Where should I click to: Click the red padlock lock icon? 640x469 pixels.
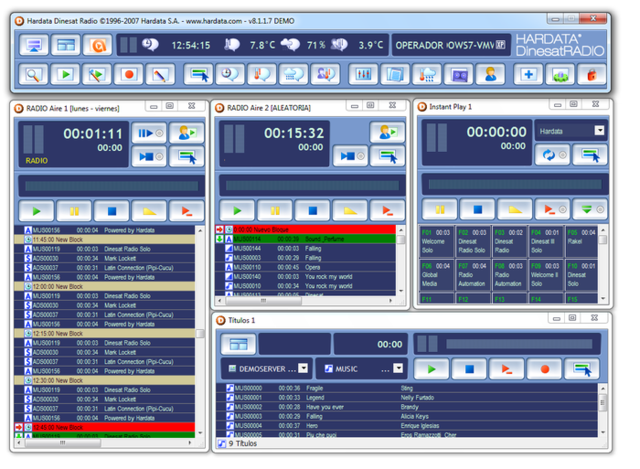tap(592, 75)
